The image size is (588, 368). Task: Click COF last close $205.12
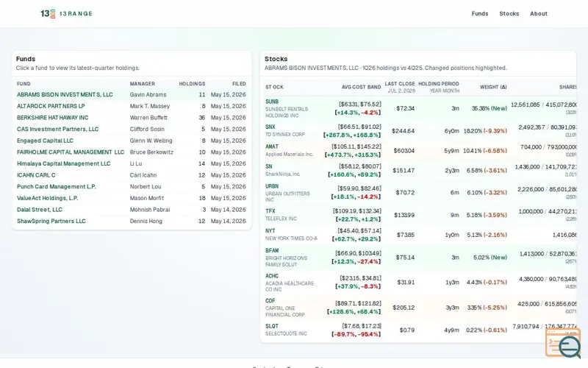[x=404, y=308]
